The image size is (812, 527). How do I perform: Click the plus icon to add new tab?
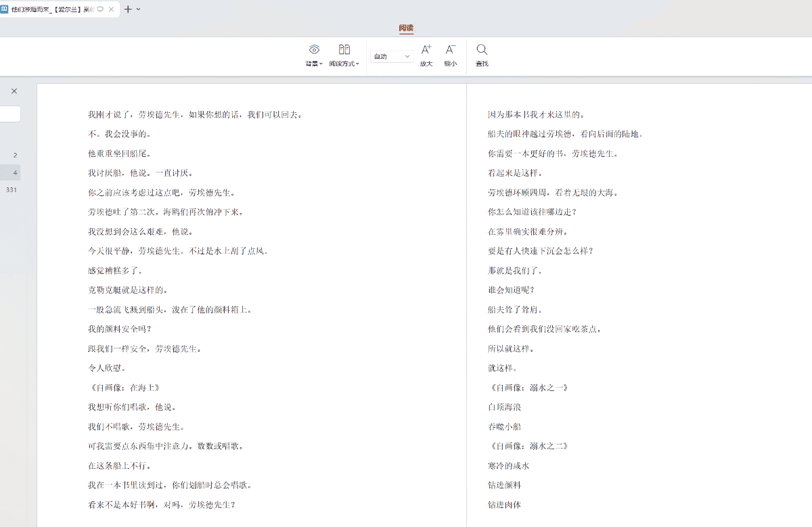(x=128, y=9)
